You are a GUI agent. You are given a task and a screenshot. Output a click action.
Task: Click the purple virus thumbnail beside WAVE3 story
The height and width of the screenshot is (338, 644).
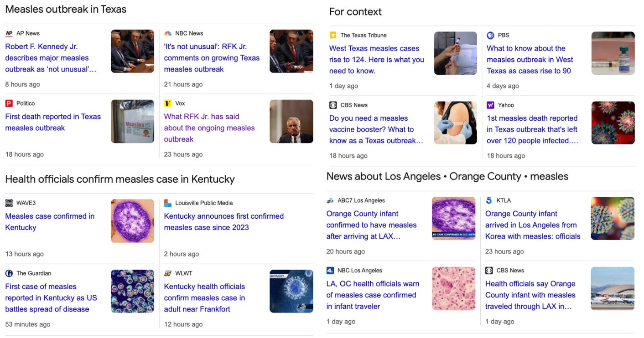(x=132, y=221)
